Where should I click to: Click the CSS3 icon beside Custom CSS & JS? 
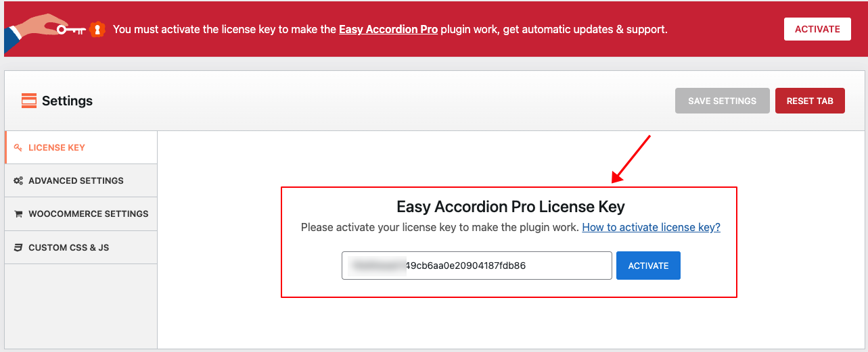pos(18,247)
